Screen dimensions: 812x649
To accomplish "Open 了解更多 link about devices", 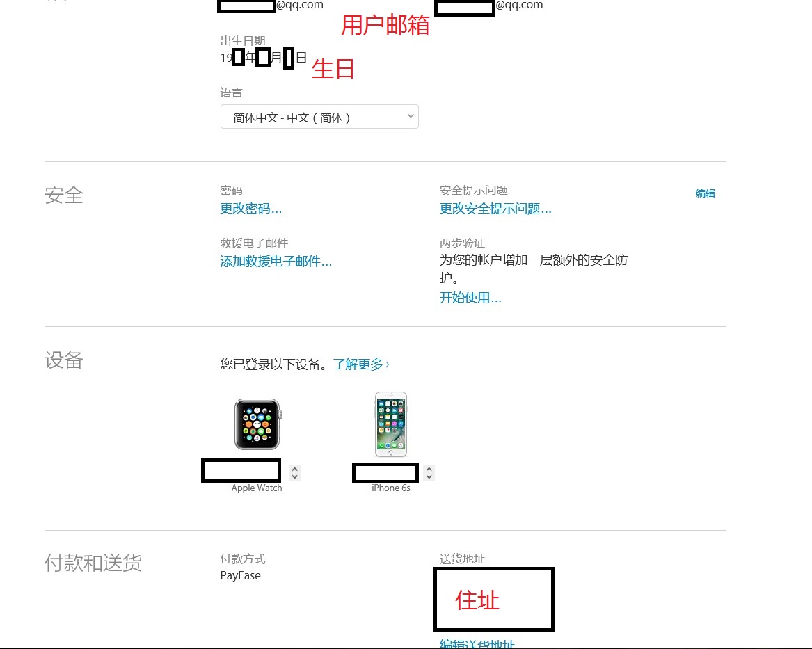I will 361,364.
